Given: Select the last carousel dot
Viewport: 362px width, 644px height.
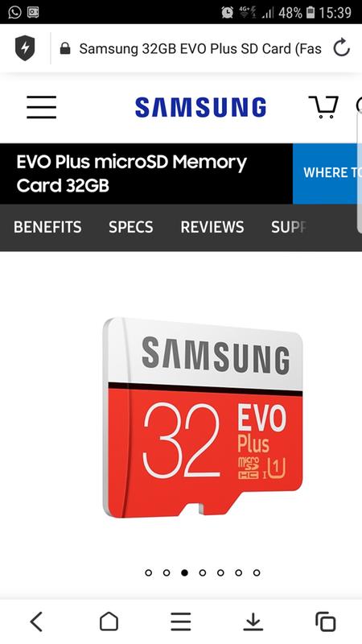Looking at the screenshot, I should point(257,572).
